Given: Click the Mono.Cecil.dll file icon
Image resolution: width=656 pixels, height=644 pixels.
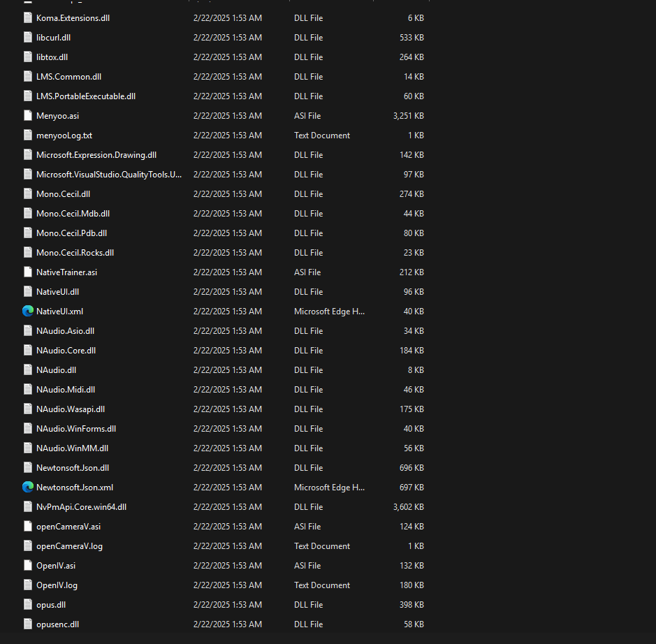Looking at the screenshot, I should pyautogui.click(x=28, y=194).
